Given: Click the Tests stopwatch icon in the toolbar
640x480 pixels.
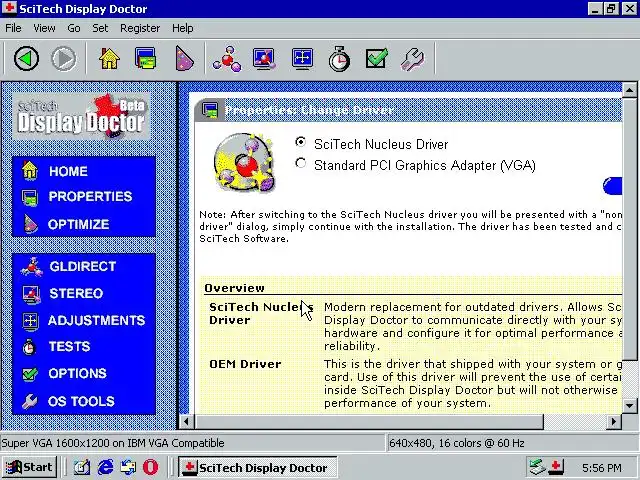Looking at the screenshot, I should [339, 59].
